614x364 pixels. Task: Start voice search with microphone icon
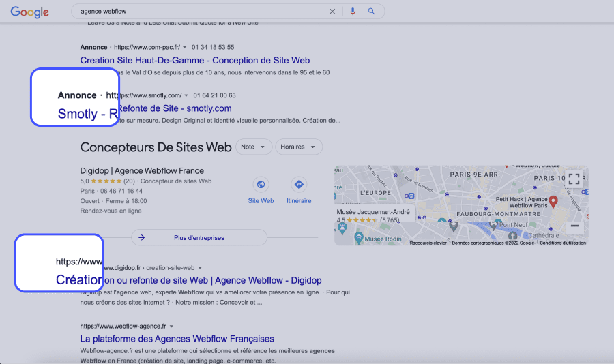pyautogui.click(x=353, y=12)
